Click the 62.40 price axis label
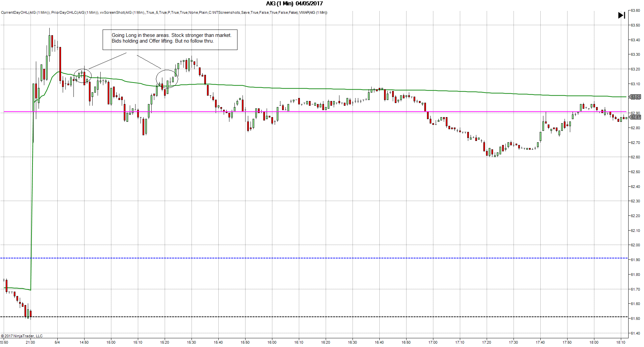This screenshot has width=644, height=347. (x=635, y=187)
